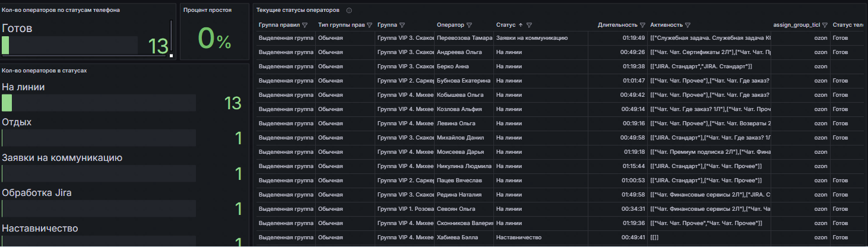Open filter for Длительность column
Screen dimensions: 868x247
pos(642,26)
